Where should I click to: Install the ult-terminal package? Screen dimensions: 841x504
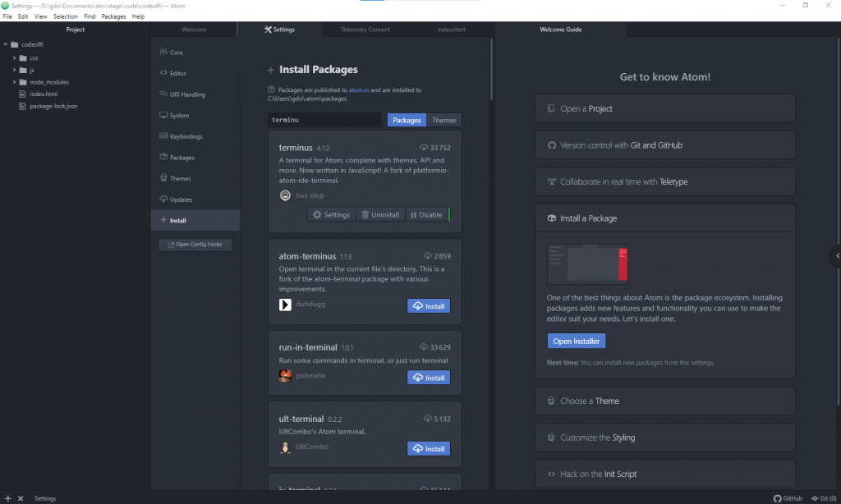coord(429,449)
